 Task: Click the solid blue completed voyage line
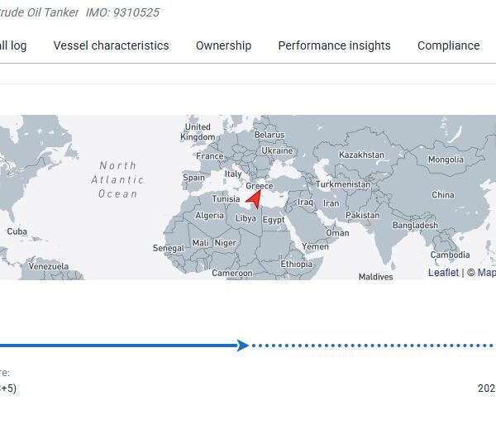point(116,346)
